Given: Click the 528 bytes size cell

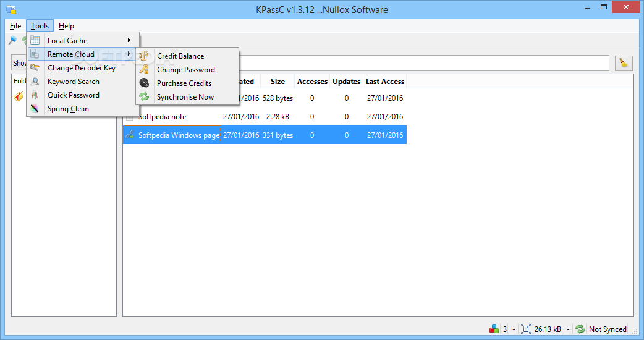Looking at the screenshot, I should [278, 98].
